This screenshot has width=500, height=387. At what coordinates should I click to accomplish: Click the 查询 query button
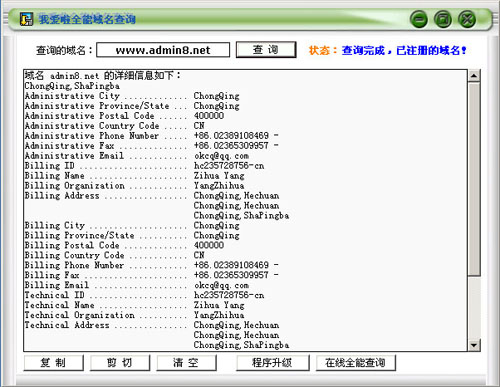tap(266, 50)
